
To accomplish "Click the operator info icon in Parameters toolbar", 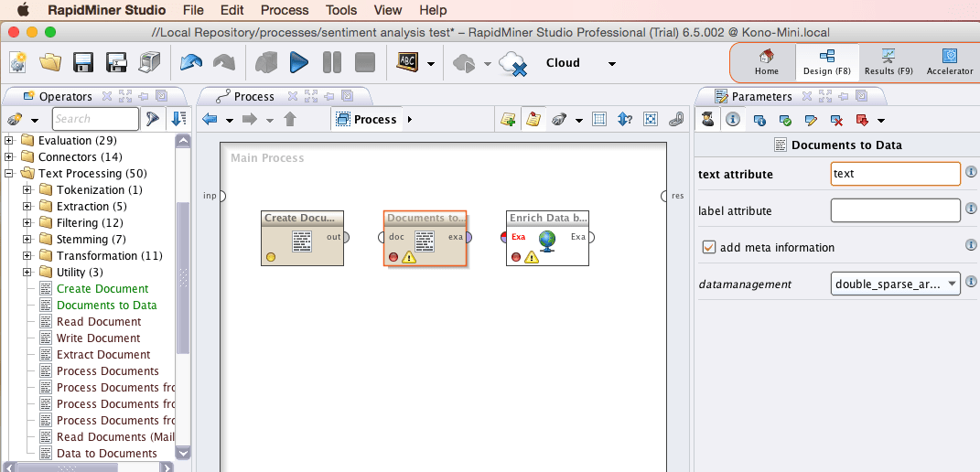I will pyautogui.click(x=760, y=120).
